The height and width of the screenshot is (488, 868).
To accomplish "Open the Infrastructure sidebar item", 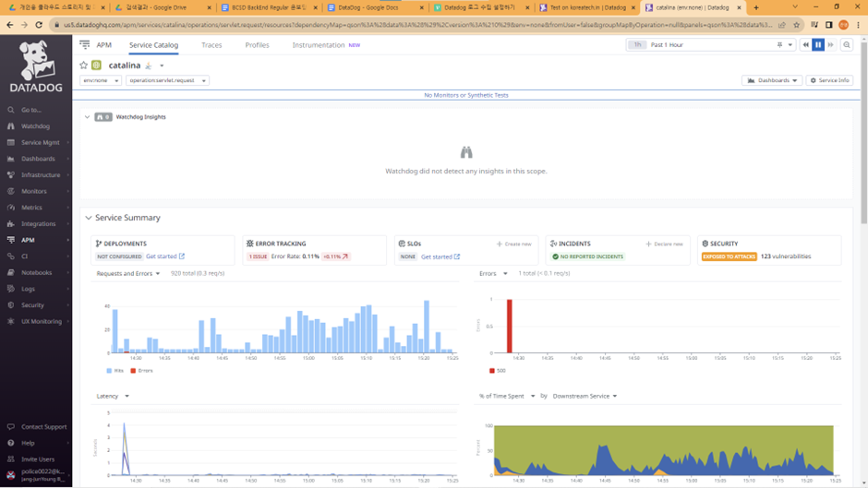I will pos(41,175).
